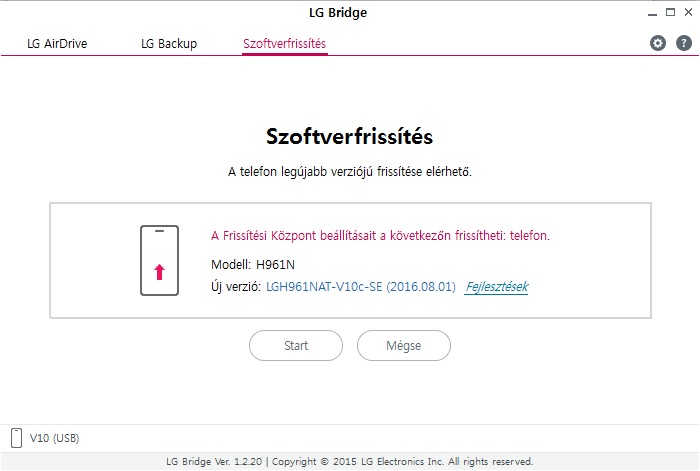This screenshot has width=700, height=471.
Task: Maximize the LG Bridge window
Action: 670,13
